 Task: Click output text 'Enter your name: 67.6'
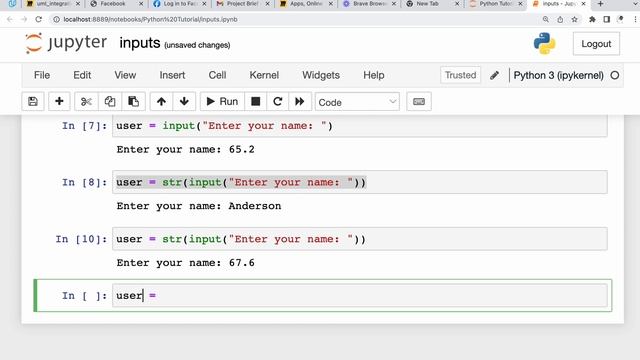(x=185, y=262)
